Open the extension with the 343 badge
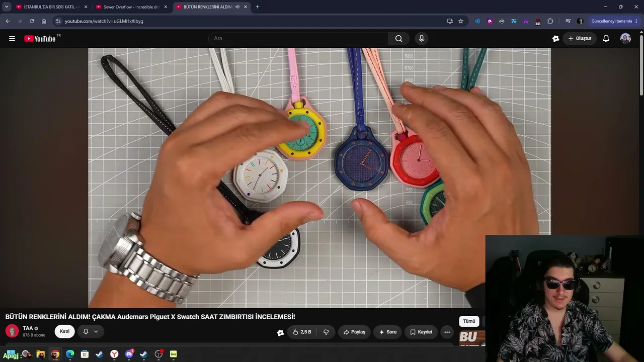 (x=538, y=22)
